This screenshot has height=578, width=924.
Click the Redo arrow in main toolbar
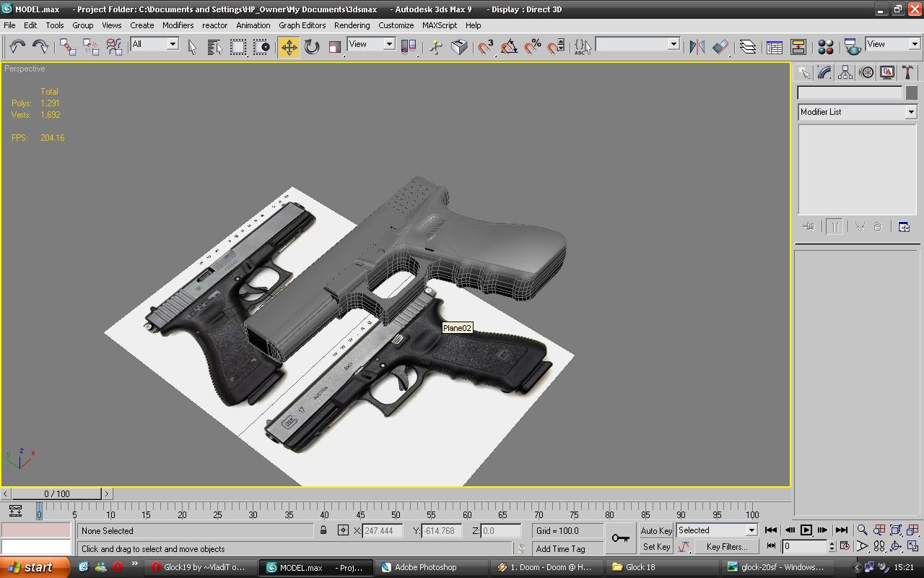tap(40, 47)
